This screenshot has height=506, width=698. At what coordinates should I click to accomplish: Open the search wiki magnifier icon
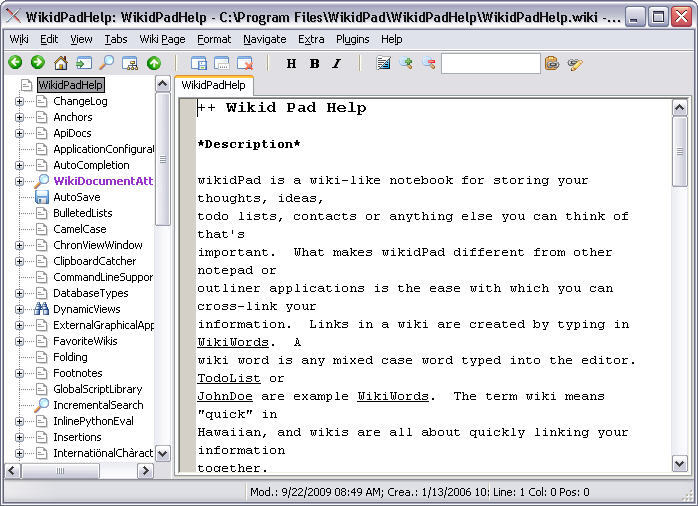[x=107, y=63]
